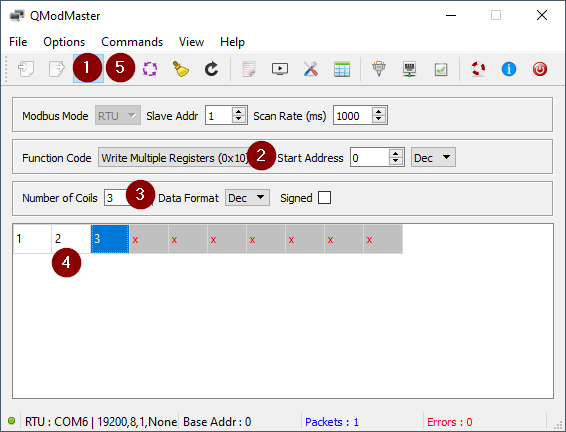
Task: Decrease Slave Addr with the down arrow
Action: click(239, 119)
